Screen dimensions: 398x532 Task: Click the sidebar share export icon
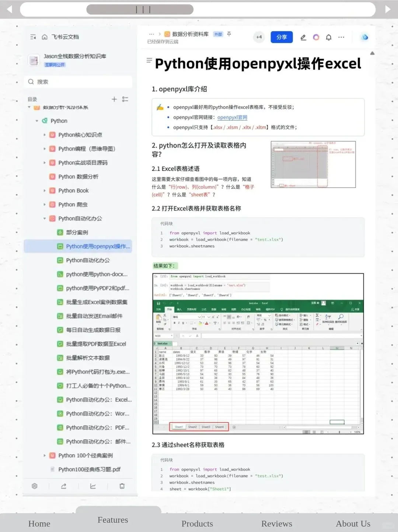(x=64, y=486)
